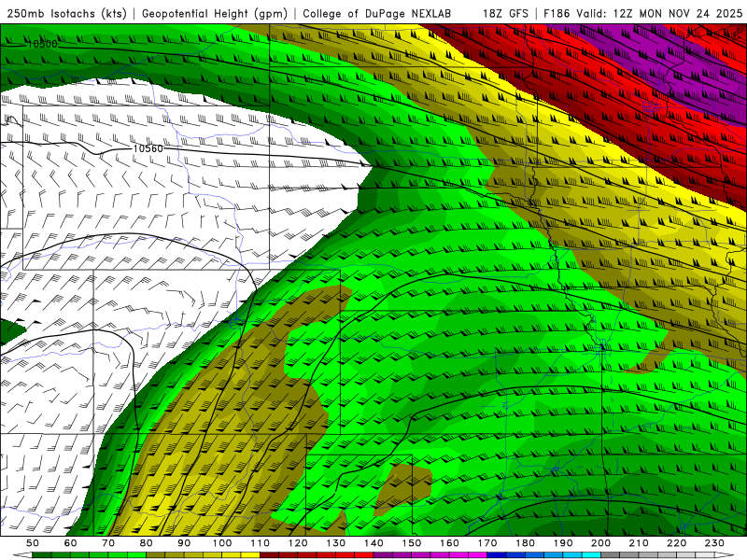Click the 190 label on the color scale
Viewport: 747px width, 560px height.
[x=563, y=543]
